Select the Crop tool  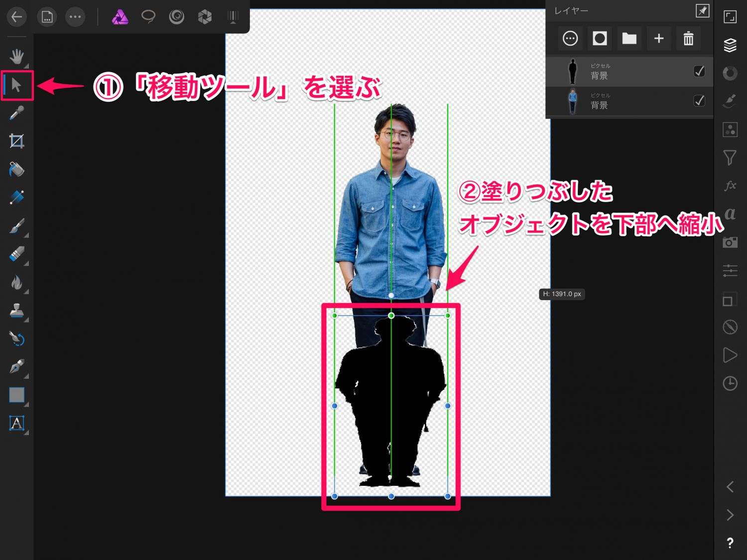pos(16,141)
